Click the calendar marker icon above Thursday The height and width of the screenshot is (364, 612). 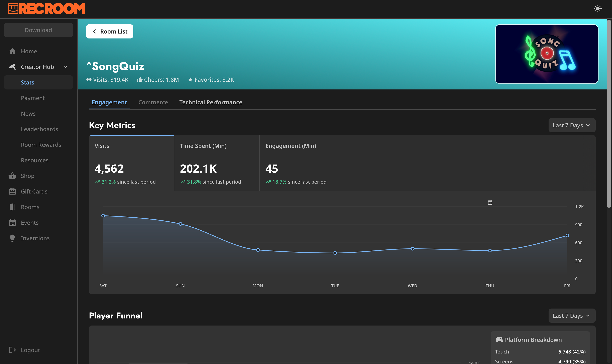pyautogui.click(x=490, y=202)
